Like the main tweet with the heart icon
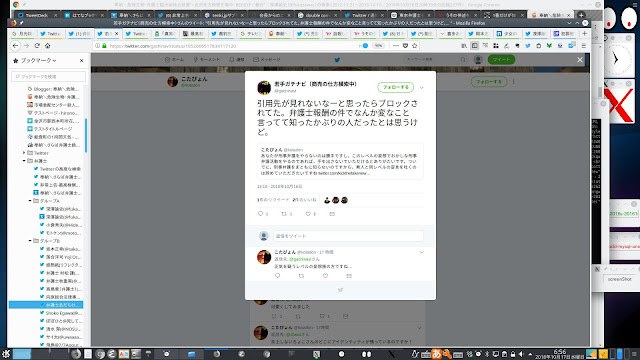640x360 pixels. click(308, 213)
